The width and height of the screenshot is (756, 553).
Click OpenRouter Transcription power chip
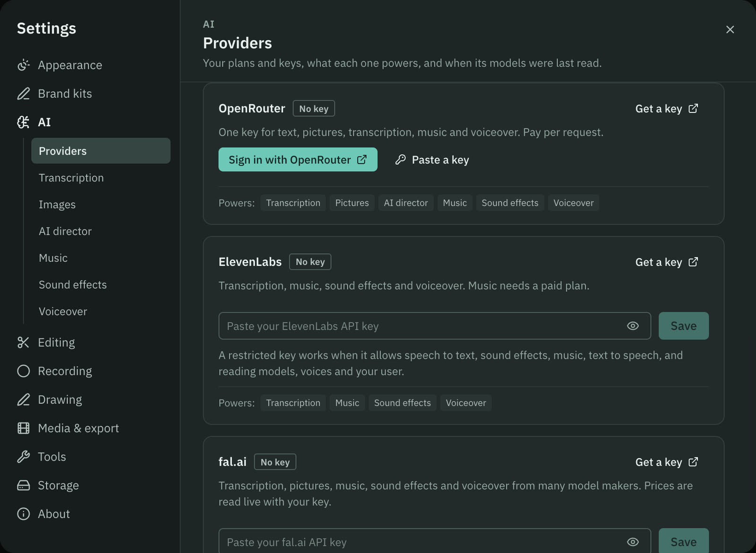click(x=293, y=203)
